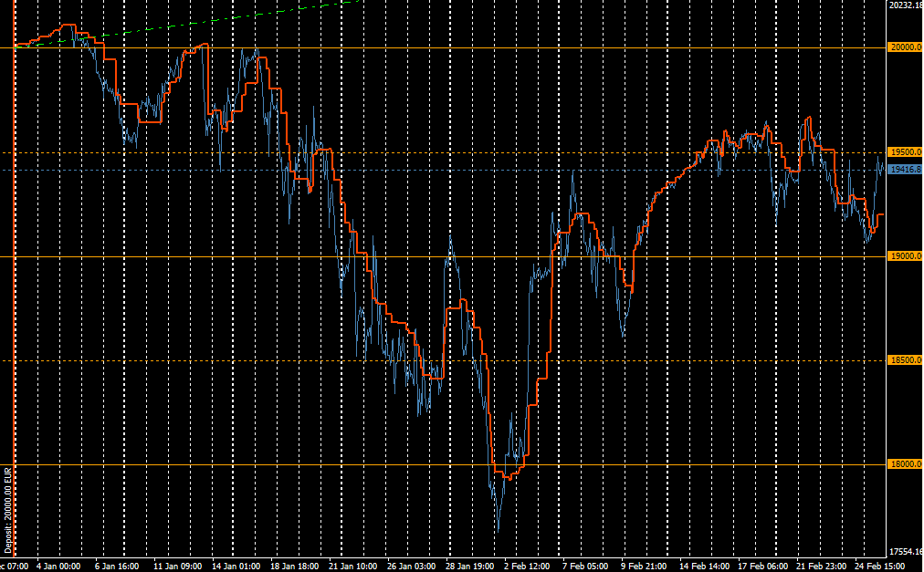Viewport: 924px width, 572px height.
Task: Click the '7 Feb 05:00' time label
Action: pos(587,567)
